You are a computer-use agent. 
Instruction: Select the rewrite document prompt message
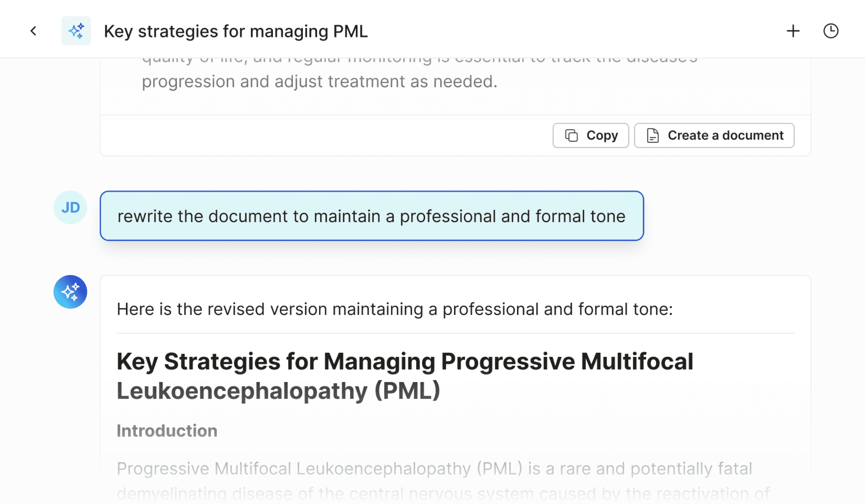372,216
